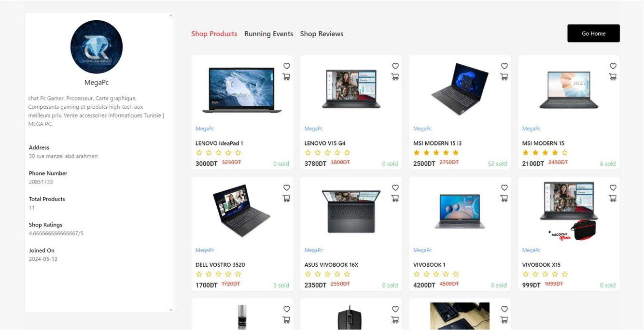Switch to Running Events tab
The height and width of the screenshot is (330, 644).
pyautogui.click(x=268, y=34)
